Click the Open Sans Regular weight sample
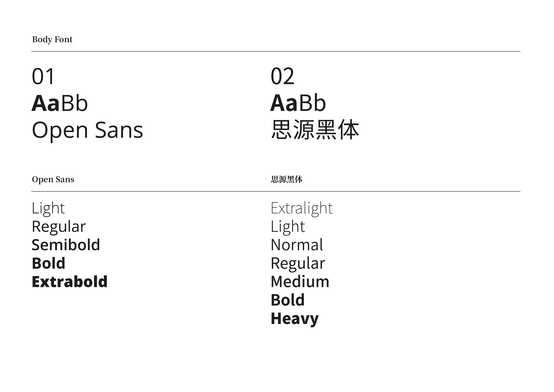 [59, 227]
